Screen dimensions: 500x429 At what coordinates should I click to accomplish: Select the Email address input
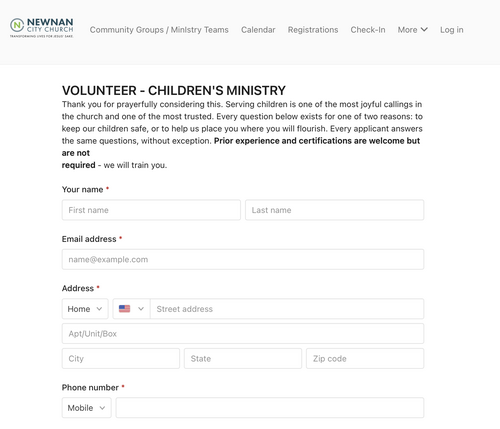click(243, 259)
